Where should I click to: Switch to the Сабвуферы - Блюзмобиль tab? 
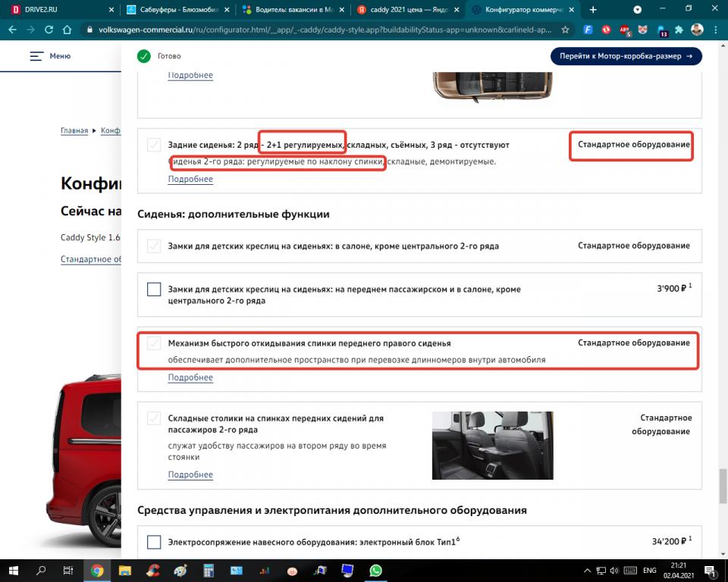point(177,10)
